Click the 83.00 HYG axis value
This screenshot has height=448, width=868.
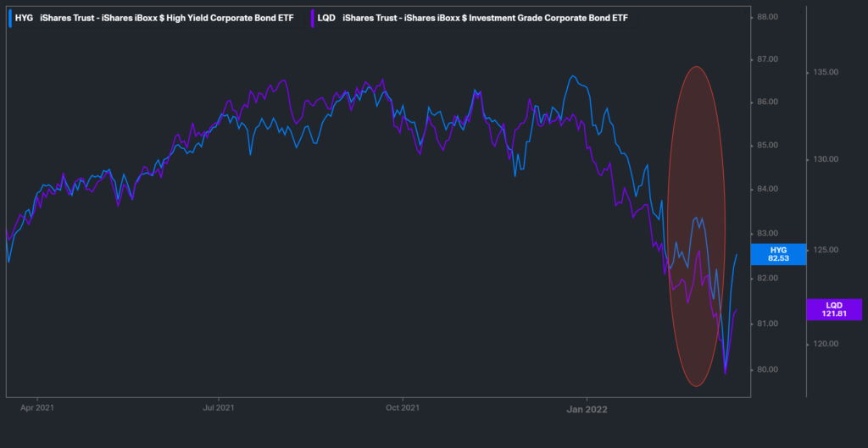coord(768,234)
